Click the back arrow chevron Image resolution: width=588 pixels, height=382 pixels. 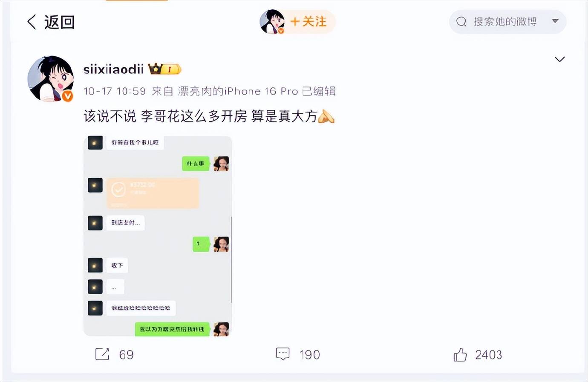click(x=31, y=22)
